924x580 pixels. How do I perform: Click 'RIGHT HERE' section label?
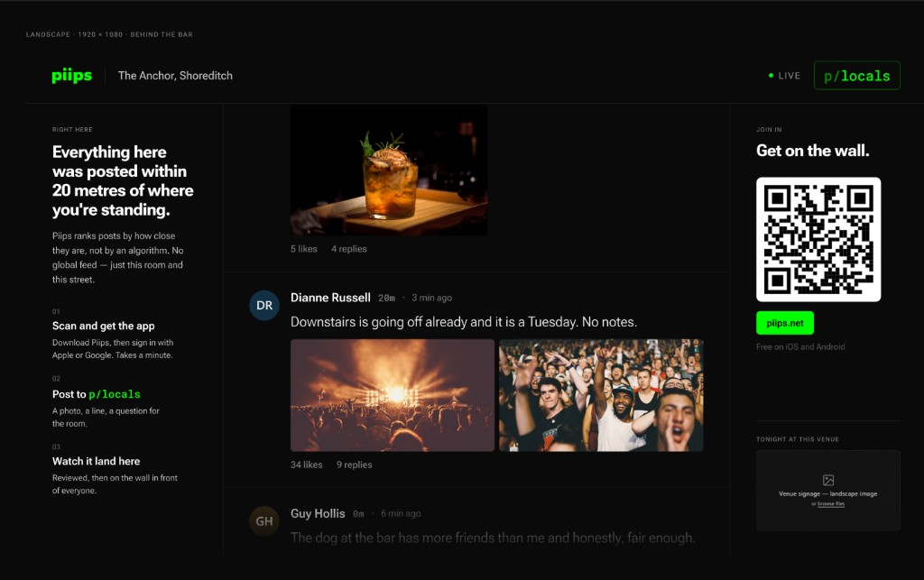pyautogui.click(x=72, y=130)
